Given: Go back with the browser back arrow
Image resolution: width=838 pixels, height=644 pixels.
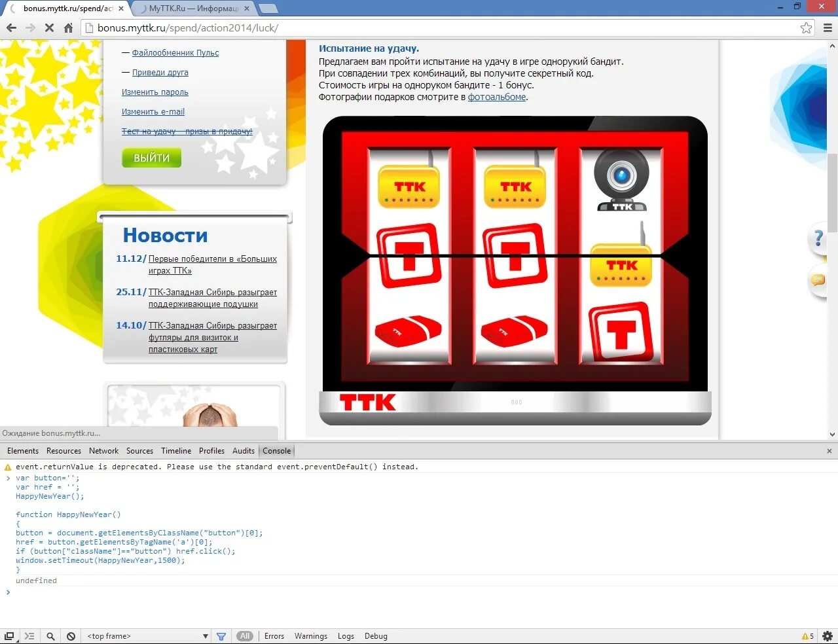Looking at the screenshot, I should [11, 27].
